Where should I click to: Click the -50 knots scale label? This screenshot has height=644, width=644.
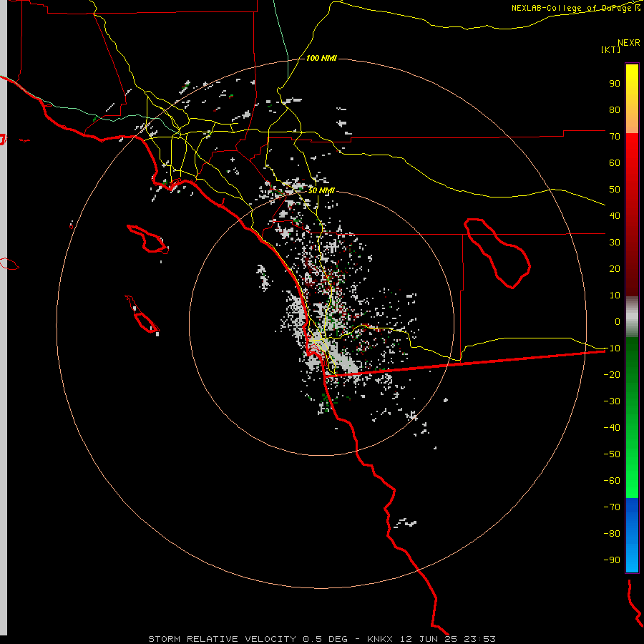[x=612, y=454]
